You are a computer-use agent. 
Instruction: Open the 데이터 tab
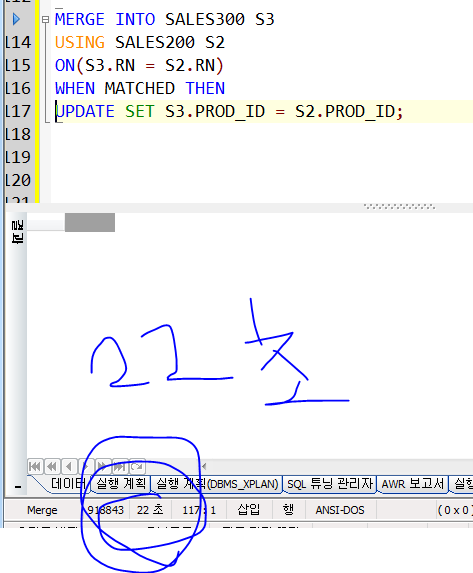click(x=68, y=484)
